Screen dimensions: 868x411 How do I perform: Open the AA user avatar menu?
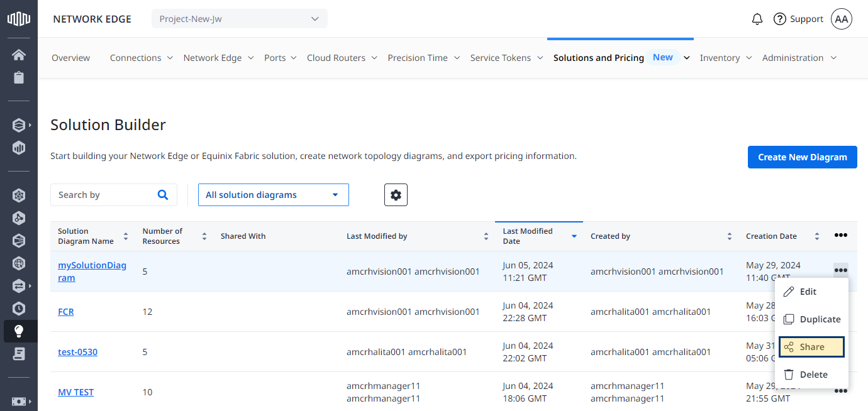[842, 19]
